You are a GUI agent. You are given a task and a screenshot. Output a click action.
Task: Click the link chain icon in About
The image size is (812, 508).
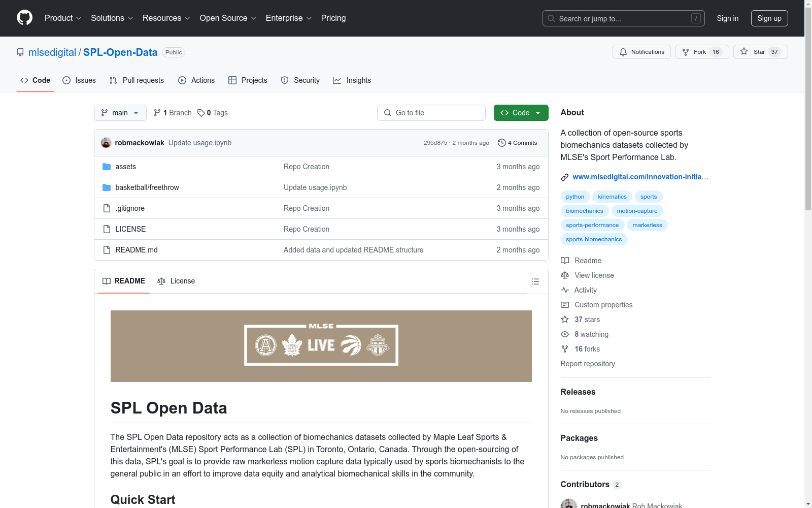pos(565,177)
